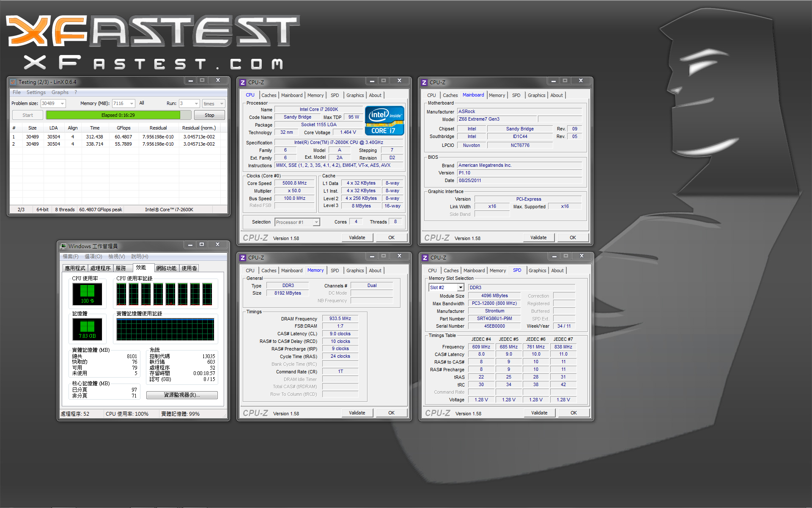812x508 pixels.
Task: Click Validate in the Memory CPU-Z window
Action: (357, 413)
